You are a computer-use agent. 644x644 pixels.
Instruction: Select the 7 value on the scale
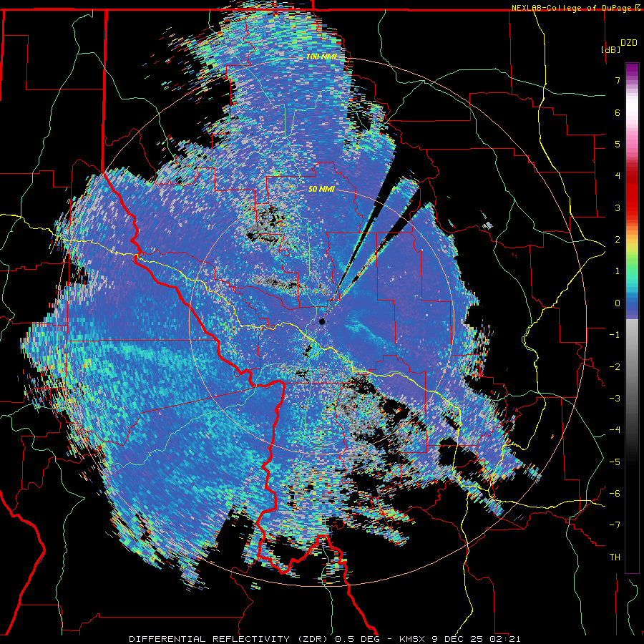pos(618,80)
